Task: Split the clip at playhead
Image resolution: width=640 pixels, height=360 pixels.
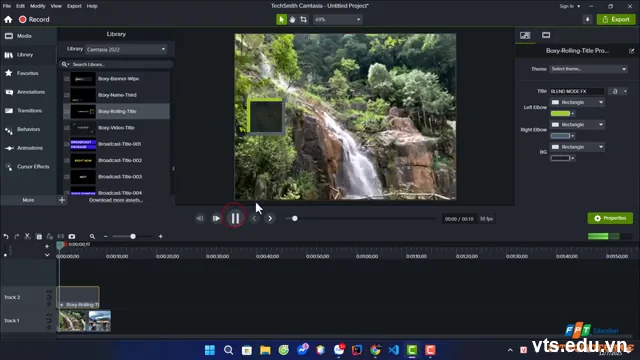Action: pos(60,236)
